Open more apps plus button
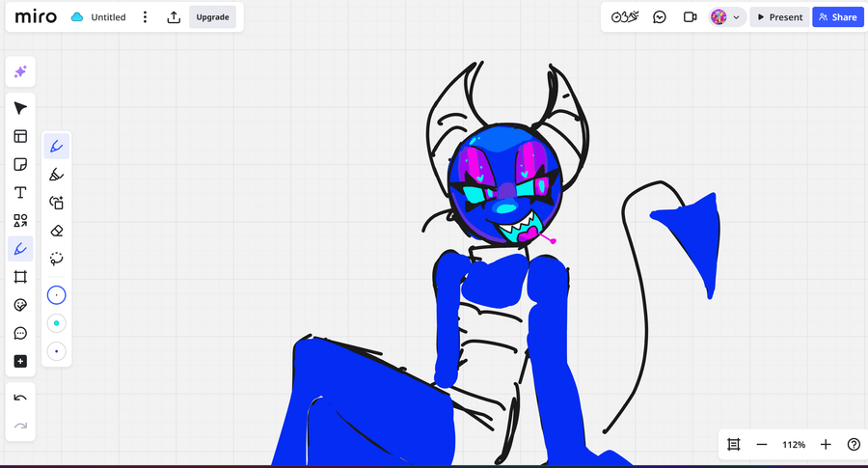868x468 pixels. [20, 362]
